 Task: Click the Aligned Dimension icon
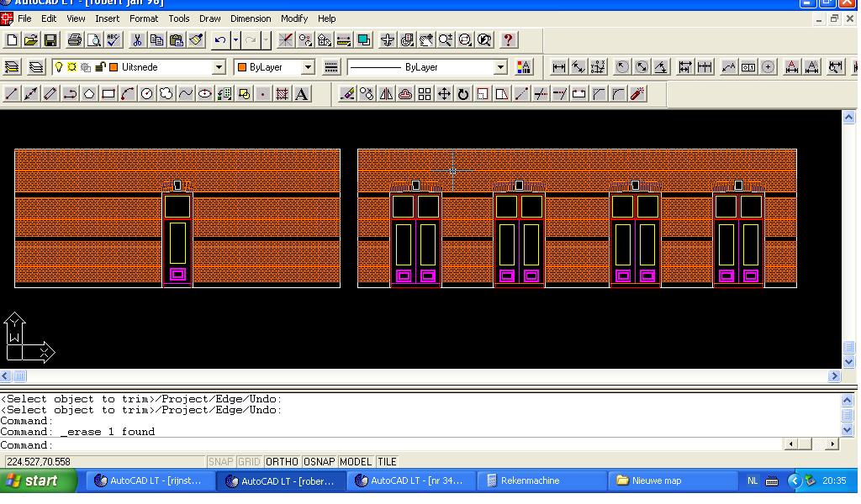point(578,67)
